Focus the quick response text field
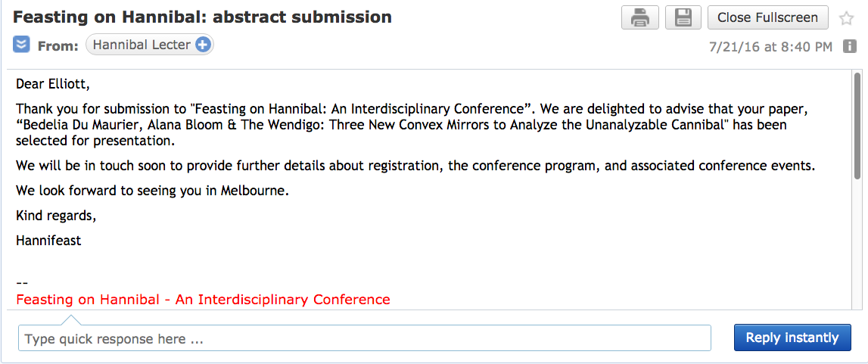This screenshot has height=364, width=868. pyautogui.click(x=364, y=338)
